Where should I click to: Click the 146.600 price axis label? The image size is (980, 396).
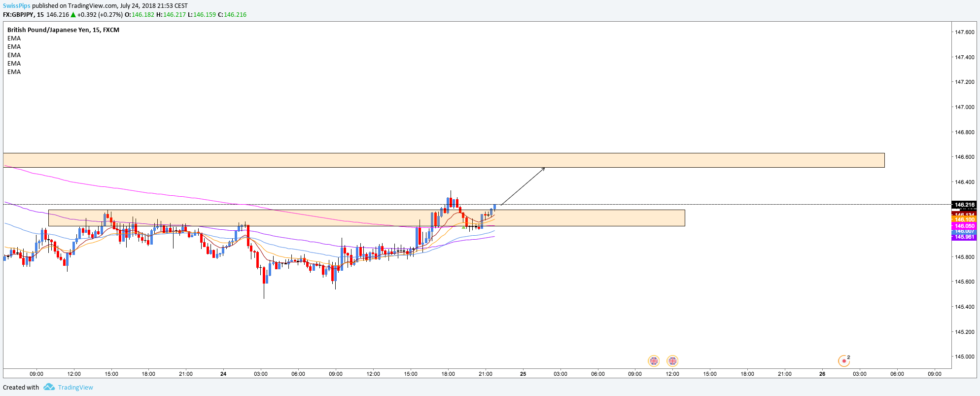965,157
